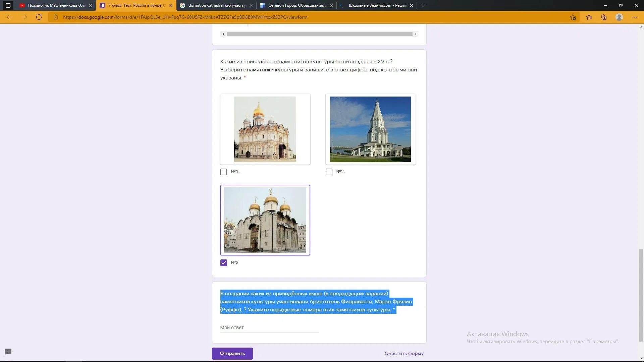
Task: Click thumbnail of №1 Assumption Cathedral
Action: point(265,129)
